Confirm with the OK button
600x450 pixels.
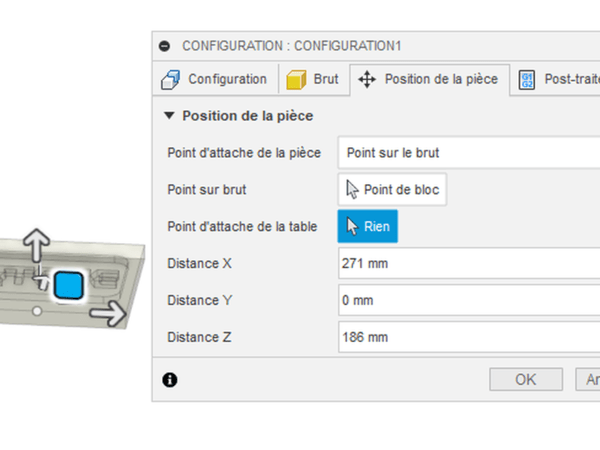525,380
